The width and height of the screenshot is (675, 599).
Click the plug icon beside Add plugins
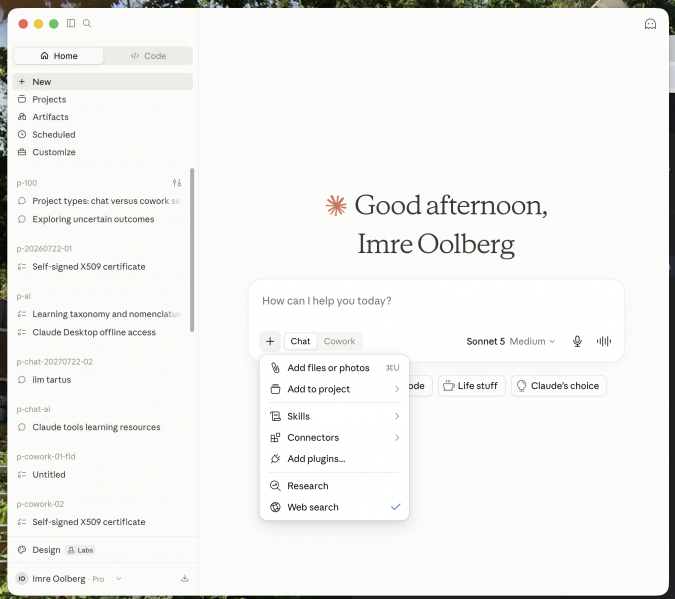point(275,459)
